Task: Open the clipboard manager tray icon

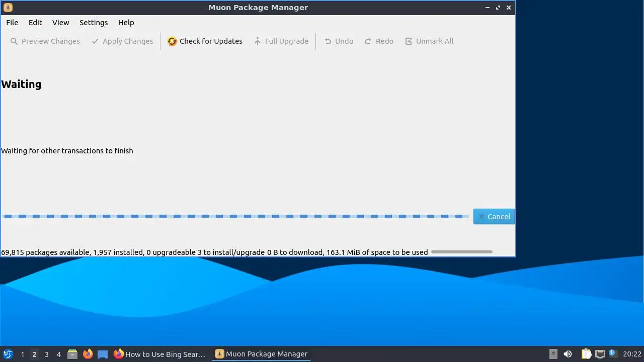Action: 586,354
